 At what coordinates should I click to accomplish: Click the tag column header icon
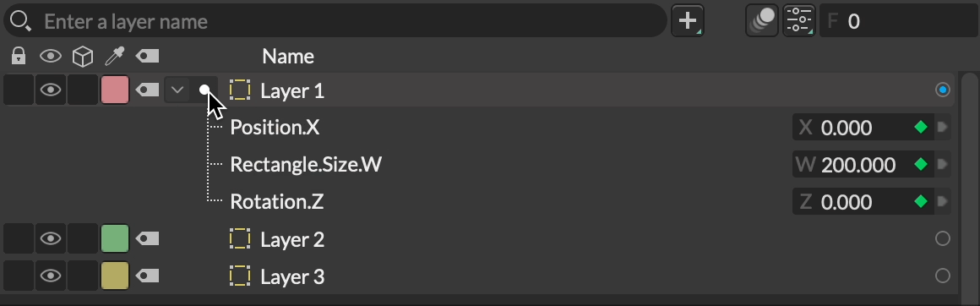(x=148, y=57)
